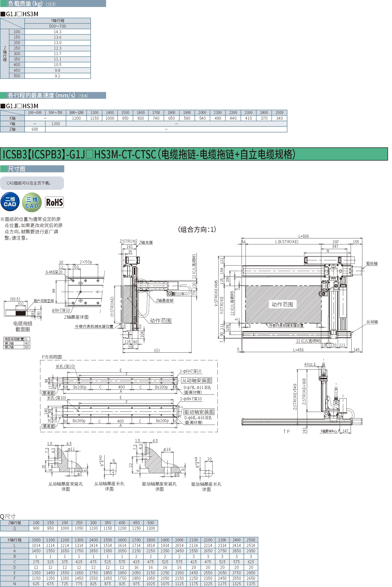Click N value 625 for X stroke 1000
This screenshot has width=392, height=587.
[36, 584]
